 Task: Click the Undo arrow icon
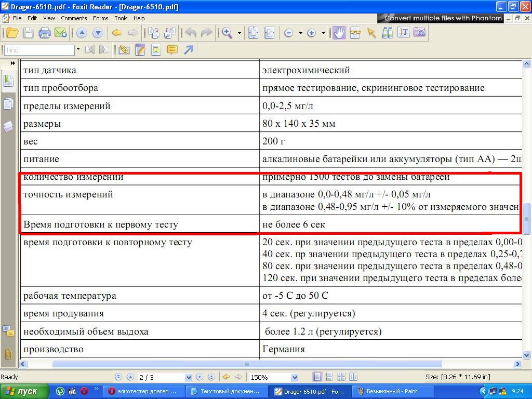click(x=191, y=33)
